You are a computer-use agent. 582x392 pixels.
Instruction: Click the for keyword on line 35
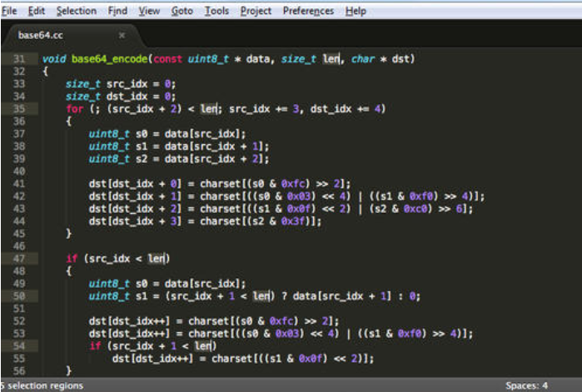click(73, 108)
